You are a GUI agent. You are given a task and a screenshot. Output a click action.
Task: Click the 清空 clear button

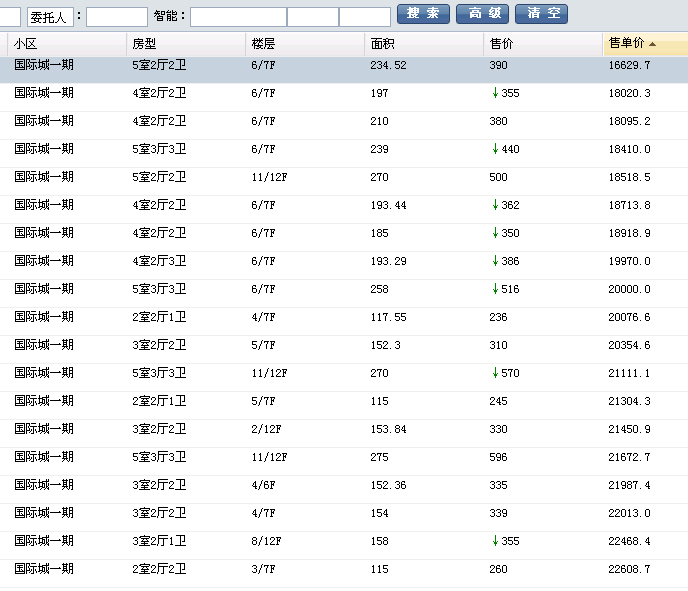tap(541, 14)
